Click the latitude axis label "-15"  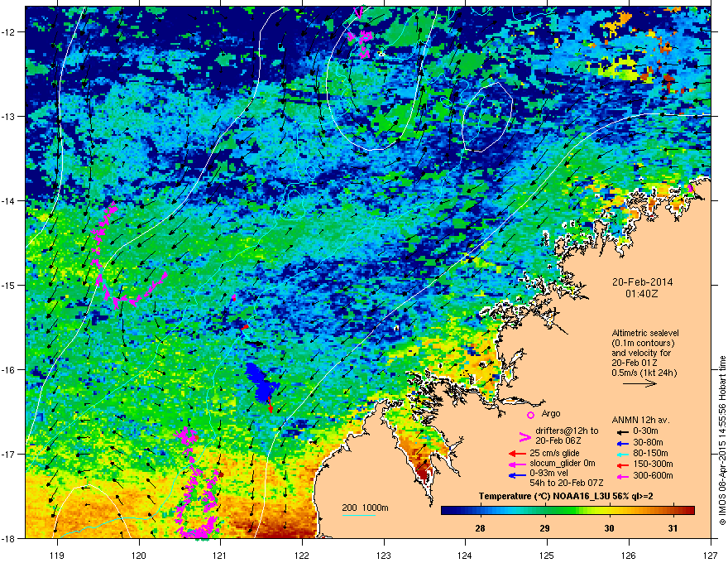9,285
